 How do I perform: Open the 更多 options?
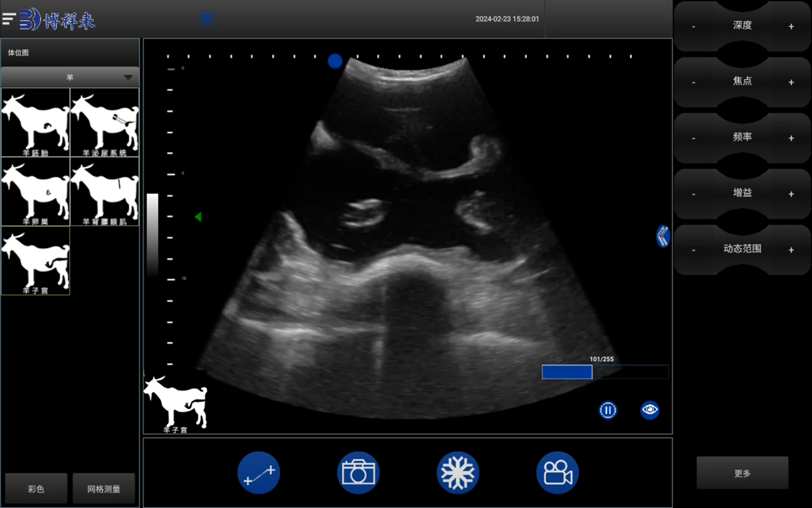coord(742,473)
